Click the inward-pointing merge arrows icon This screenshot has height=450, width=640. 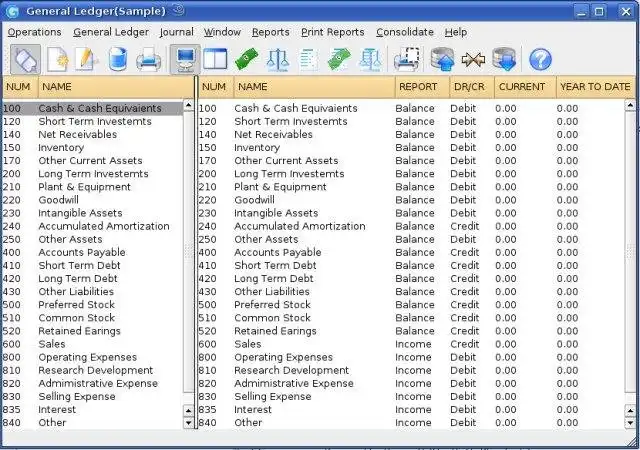coord(473,60)
